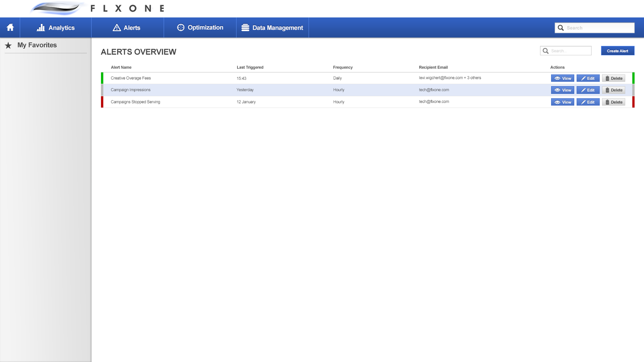View the Creative Overage Fees alert
Image resolution: width=644 pixels, height=362 pixels.
(562, 78)
